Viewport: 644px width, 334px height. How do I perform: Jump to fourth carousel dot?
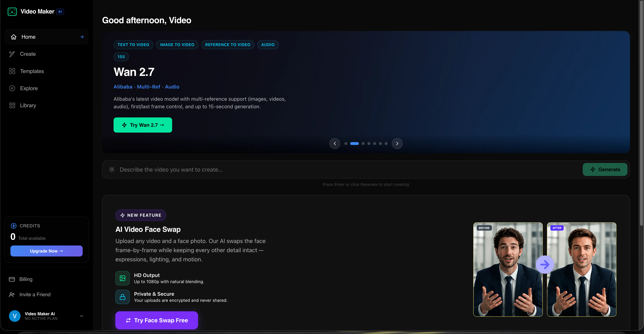369,143
